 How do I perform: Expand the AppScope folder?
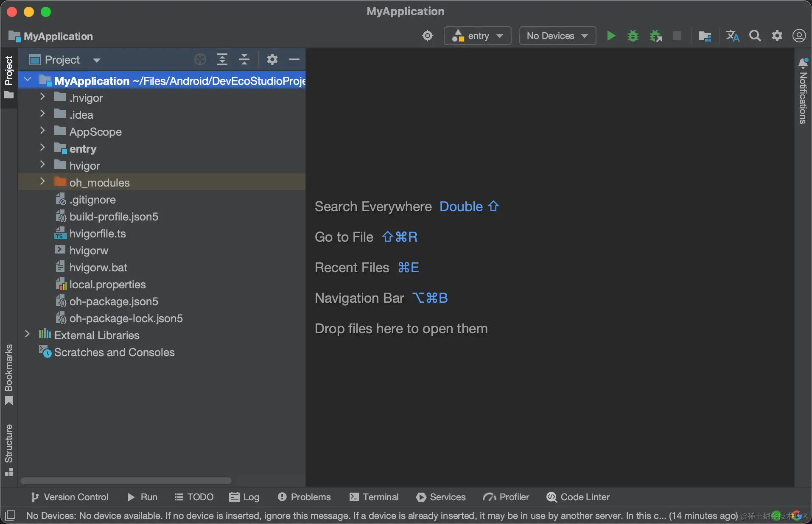42,131
